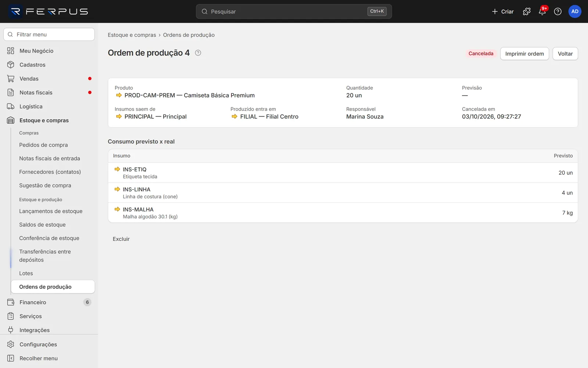Screen dimensions: 588x368
Task: Open the Criar dropdown button
Action: pos(502,11)
